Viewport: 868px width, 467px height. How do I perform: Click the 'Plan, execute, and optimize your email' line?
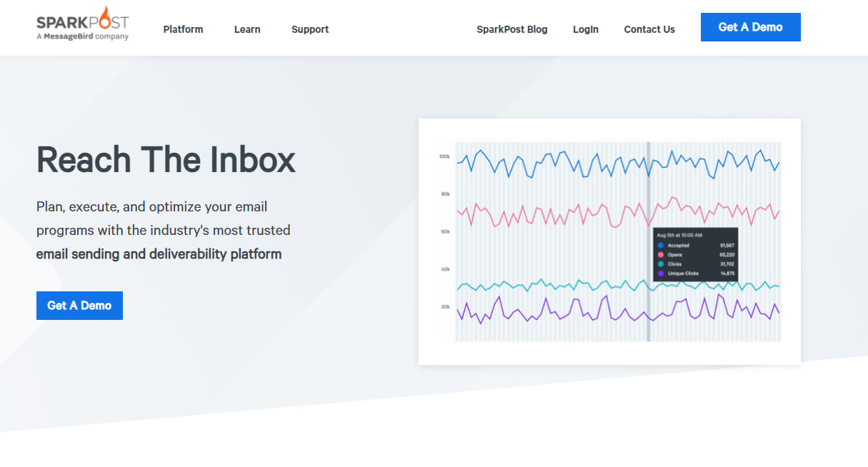[x=152, y=207]
